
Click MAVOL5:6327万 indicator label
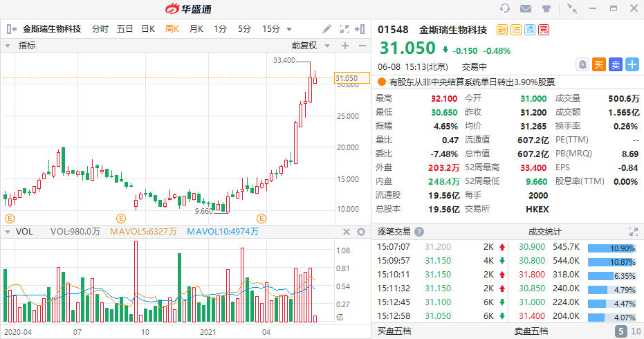[143, 232]
